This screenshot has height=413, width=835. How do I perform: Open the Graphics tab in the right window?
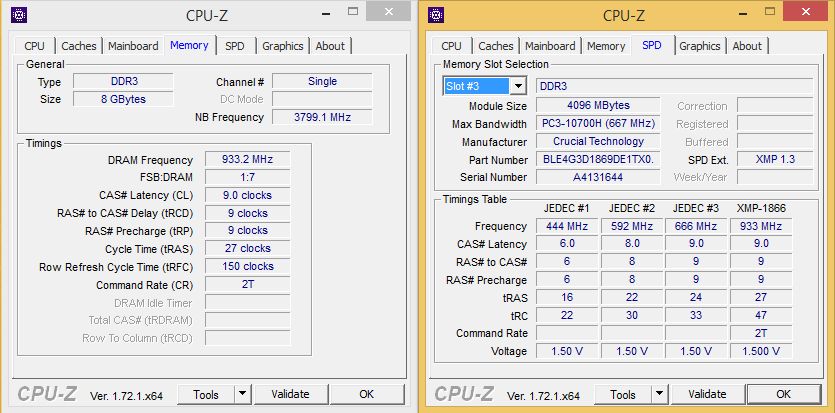pyautogui.click(x=700, y=46)
